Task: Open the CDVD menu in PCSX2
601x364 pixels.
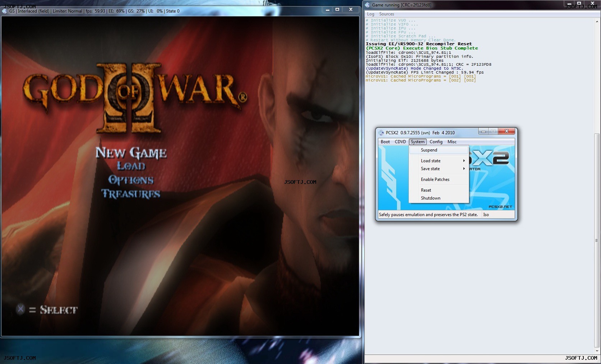Action: [x=400, y=142]
